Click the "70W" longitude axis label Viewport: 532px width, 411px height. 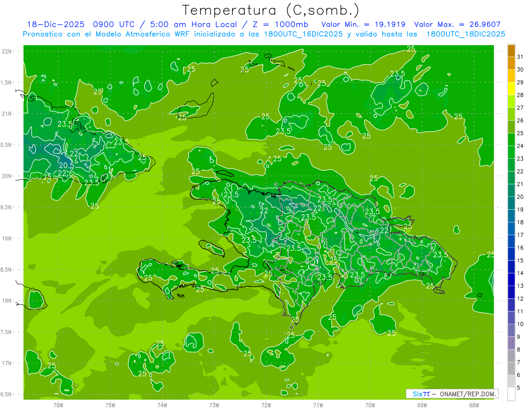(x=370, y=405)
